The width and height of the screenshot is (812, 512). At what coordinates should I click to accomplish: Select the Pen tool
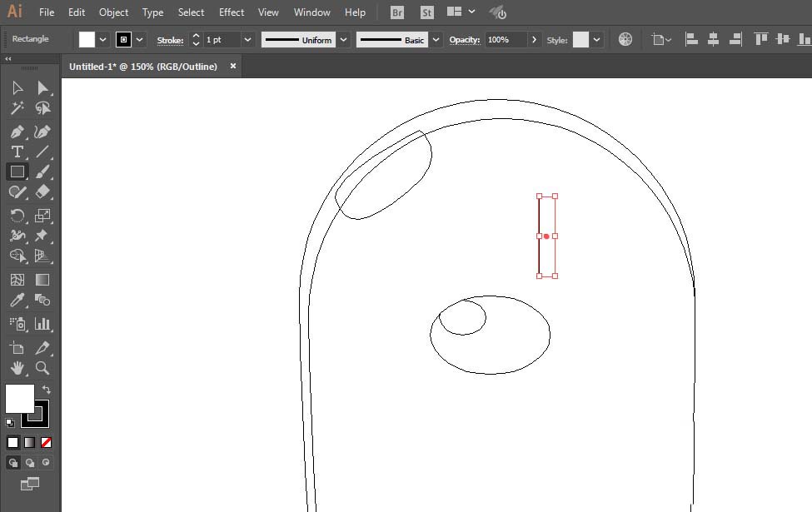(17, 132)
